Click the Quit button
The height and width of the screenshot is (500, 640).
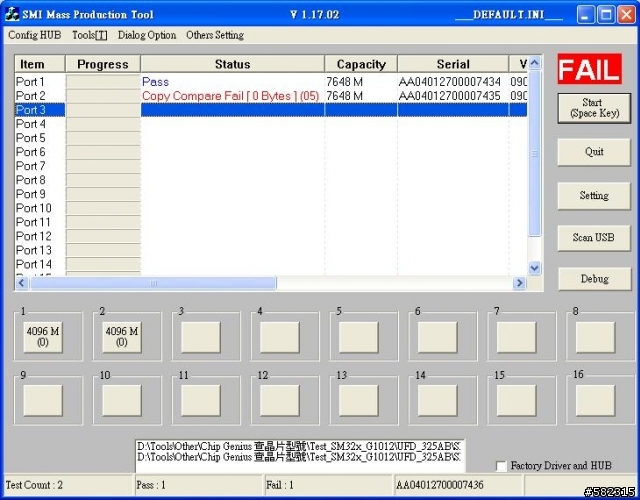pyautogui.click(x=594, y=152)
